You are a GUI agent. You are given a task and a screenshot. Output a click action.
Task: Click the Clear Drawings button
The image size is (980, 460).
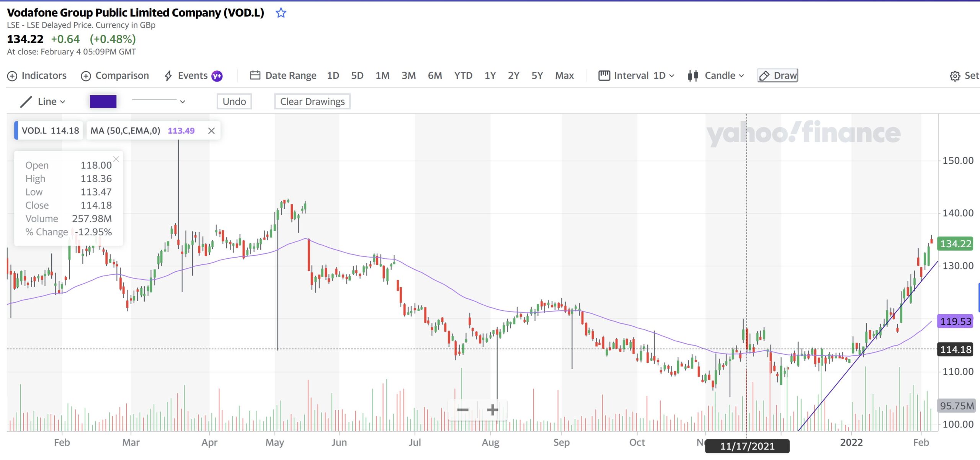(x=312, y=101)
